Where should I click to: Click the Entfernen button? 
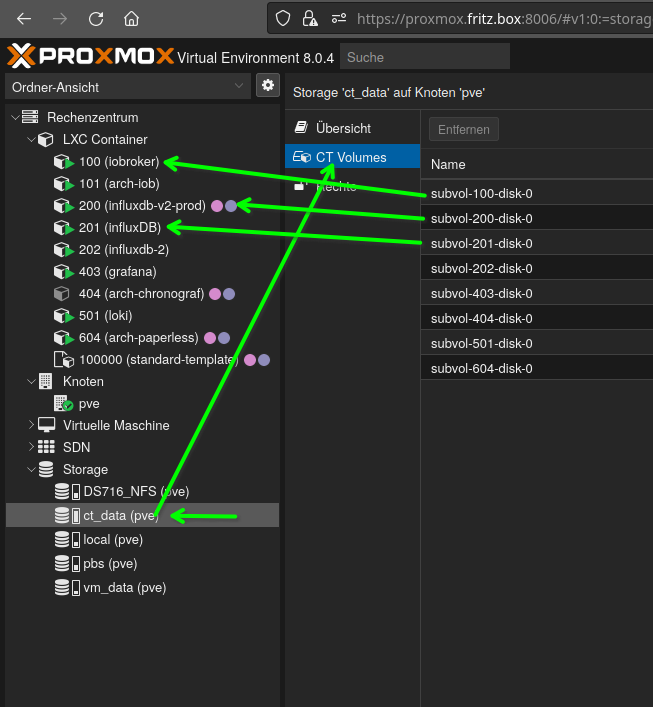click(464, 129)
